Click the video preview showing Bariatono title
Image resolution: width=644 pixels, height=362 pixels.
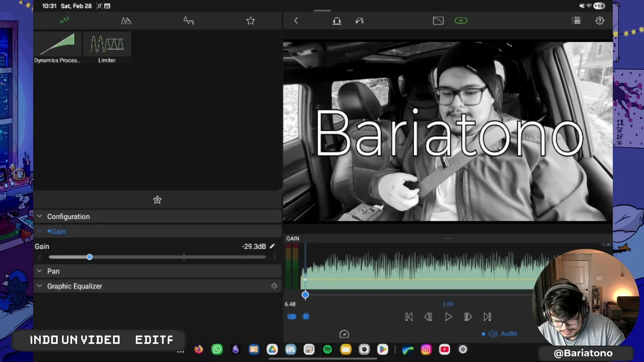[x=448, y=132]
